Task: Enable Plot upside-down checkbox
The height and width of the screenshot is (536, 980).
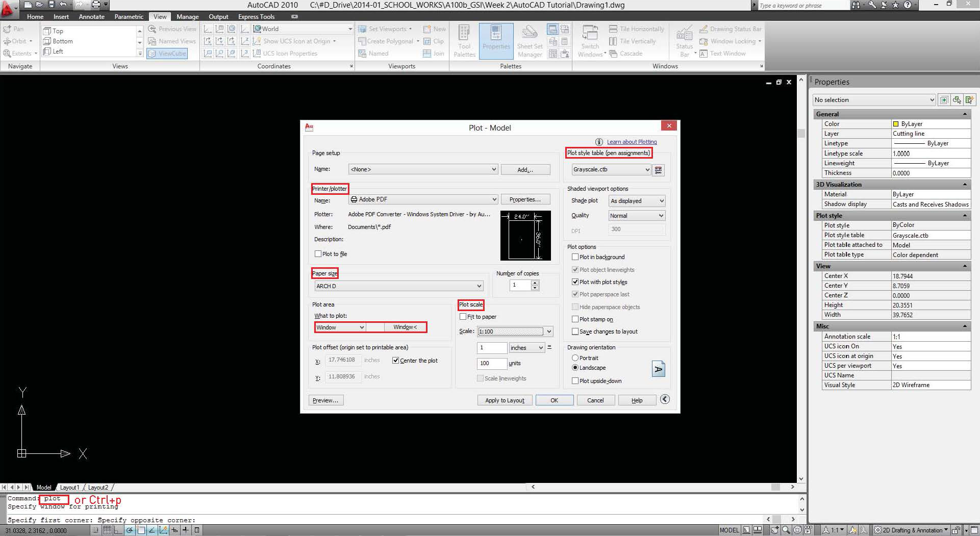Action: [x=575, y=381]
